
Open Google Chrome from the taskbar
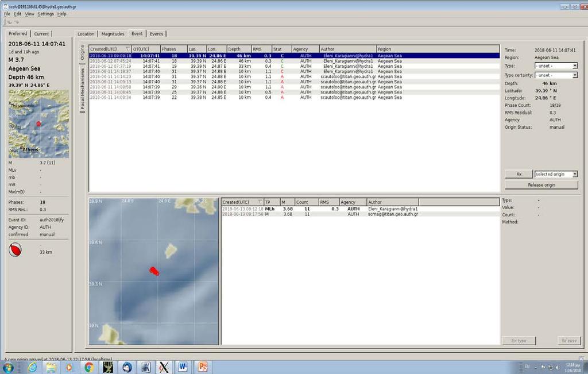(89, 368)
